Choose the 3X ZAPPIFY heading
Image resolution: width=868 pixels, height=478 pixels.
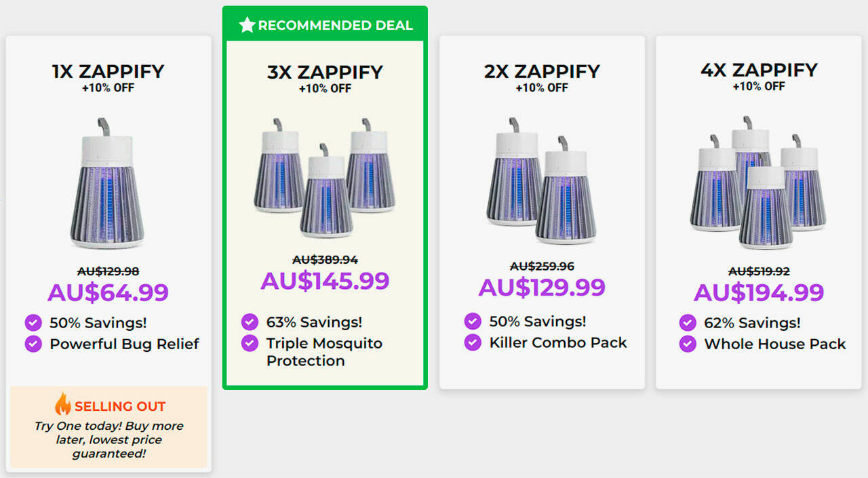point(325,72)
